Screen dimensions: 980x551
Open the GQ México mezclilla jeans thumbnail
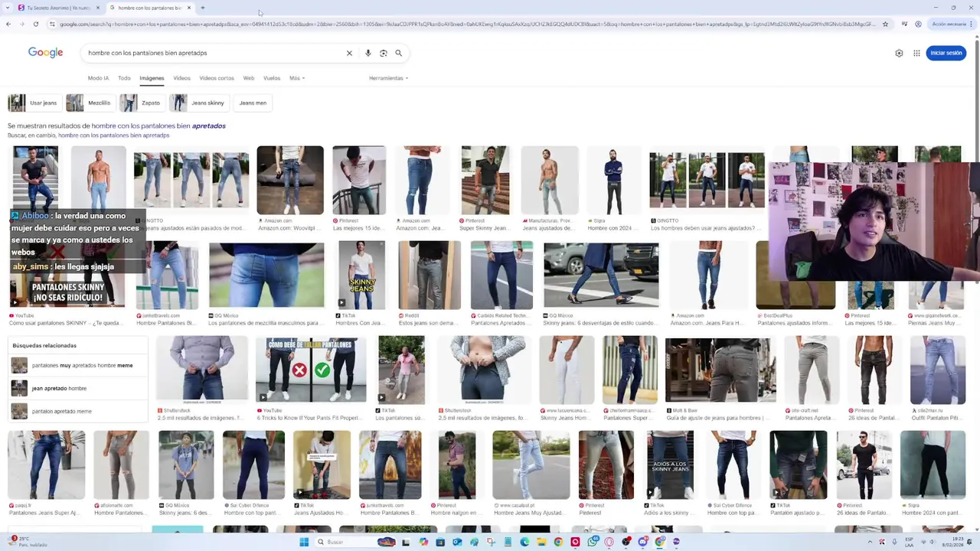coord(266,275)
